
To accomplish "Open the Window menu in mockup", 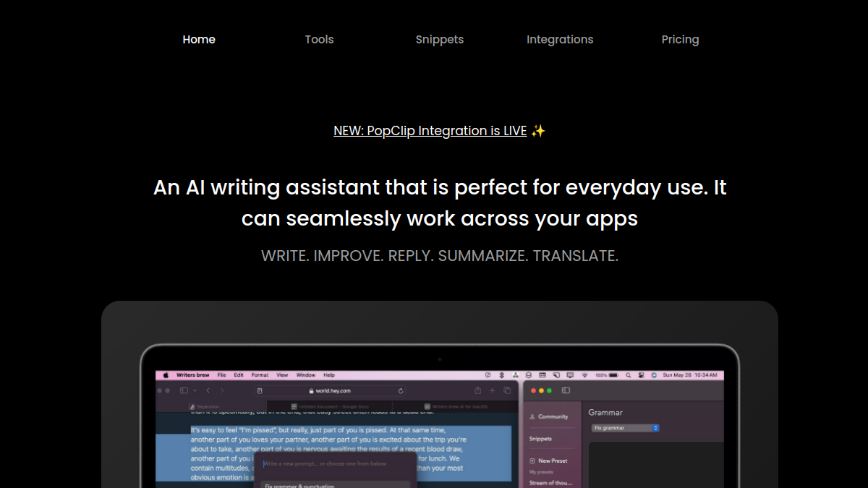I will click(x=306, y=375).
